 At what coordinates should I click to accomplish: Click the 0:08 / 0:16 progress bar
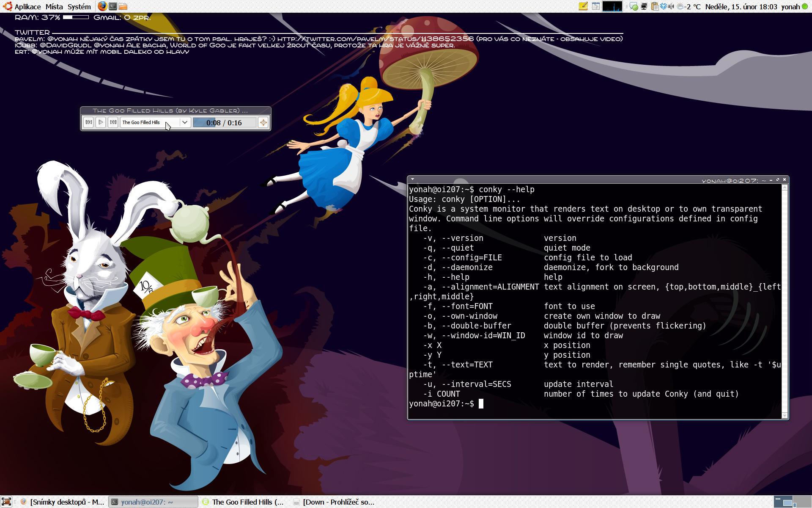224,123
